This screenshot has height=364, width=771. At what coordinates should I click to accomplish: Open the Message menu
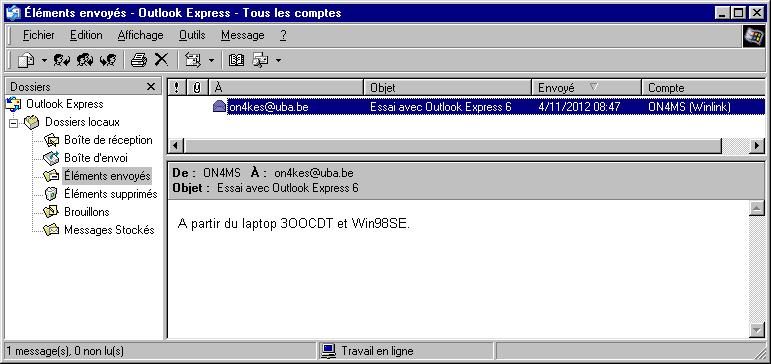point(242,35)
